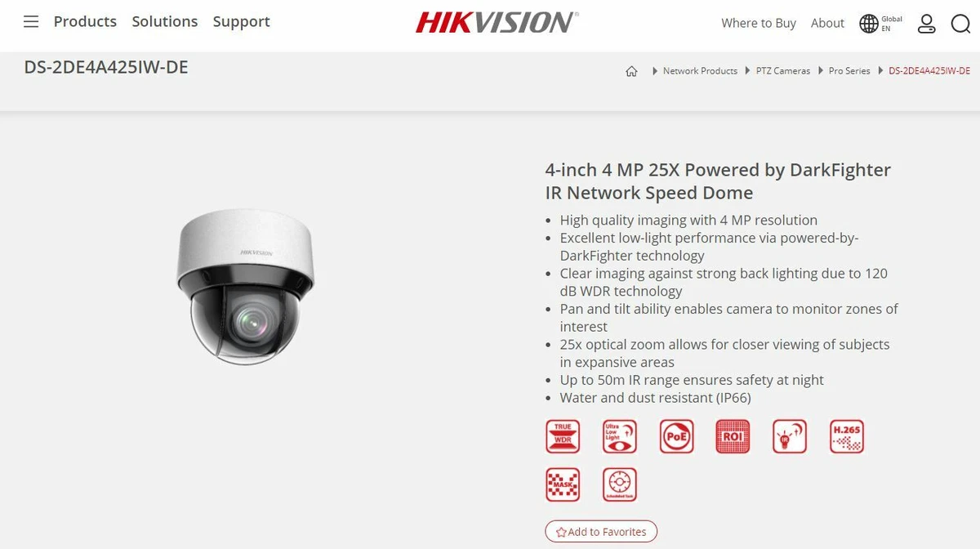Click the ROI feature icon

coord(733,436)
